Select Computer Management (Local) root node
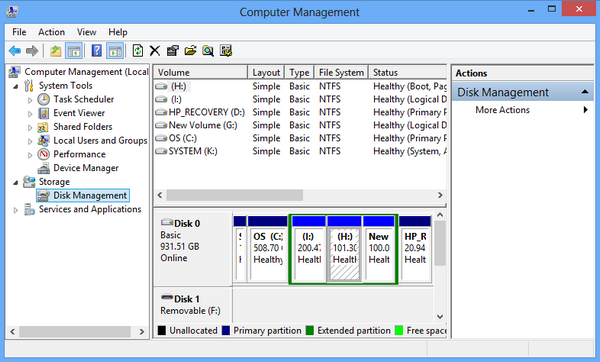The image size is (600, 362). pos(86,72)
